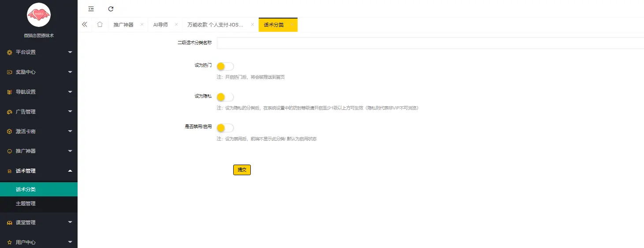Toggle the 设为热门 switch
This screenshot has width=644, height=248.
225,66
